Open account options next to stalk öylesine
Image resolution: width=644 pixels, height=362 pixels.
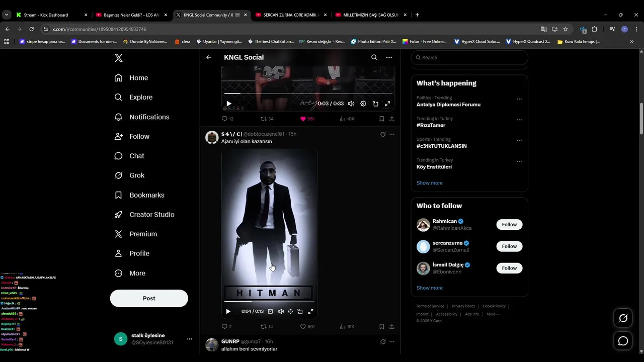(x=189, y=339)
